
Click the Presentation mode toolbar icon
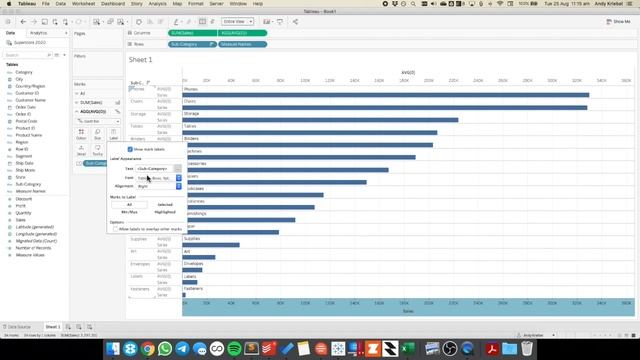point(280,22)
